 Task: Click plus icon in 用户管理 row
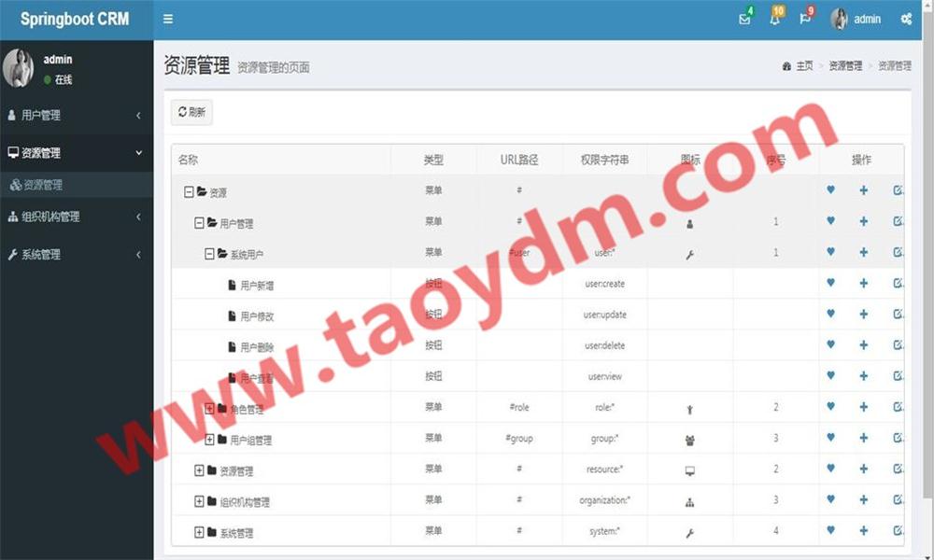click(863, 221)
